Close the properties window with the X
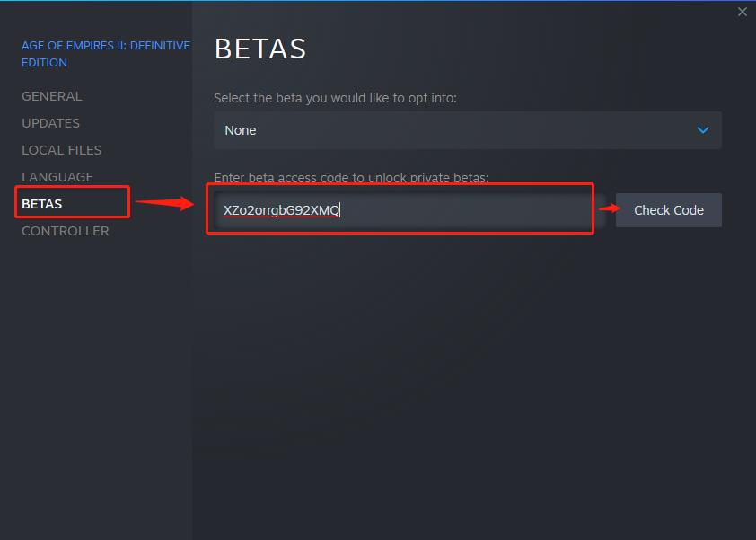756x540 pixels. coord(743,12)
